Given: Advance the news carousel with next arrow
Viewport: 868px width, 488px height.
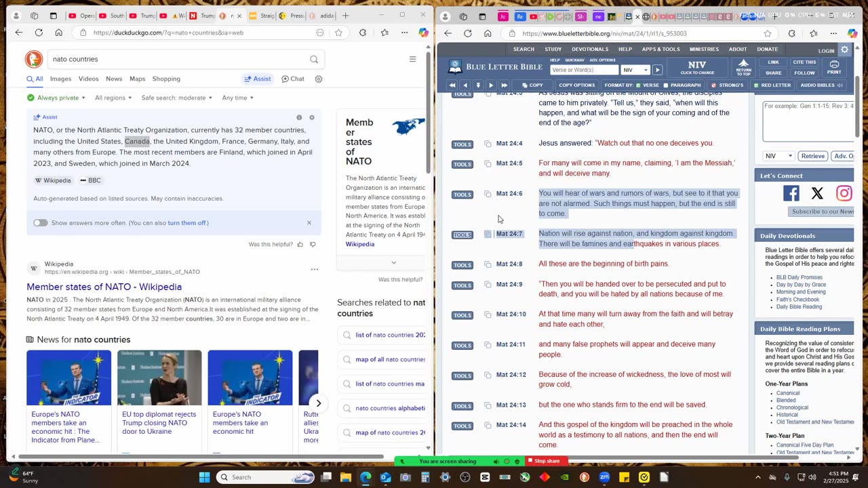Looking at the screenshot, I should pyautogui.click(x=318, y=403).
